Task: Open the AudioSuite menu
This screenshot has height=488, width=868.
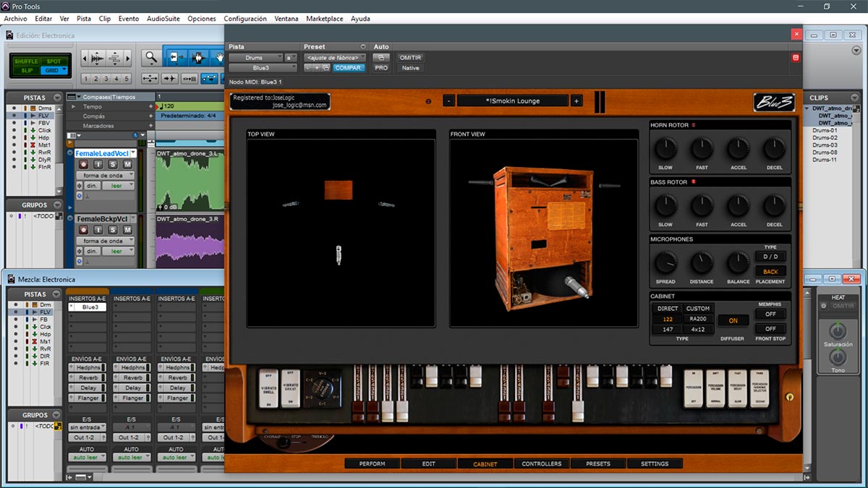Action: click(163, 19)
